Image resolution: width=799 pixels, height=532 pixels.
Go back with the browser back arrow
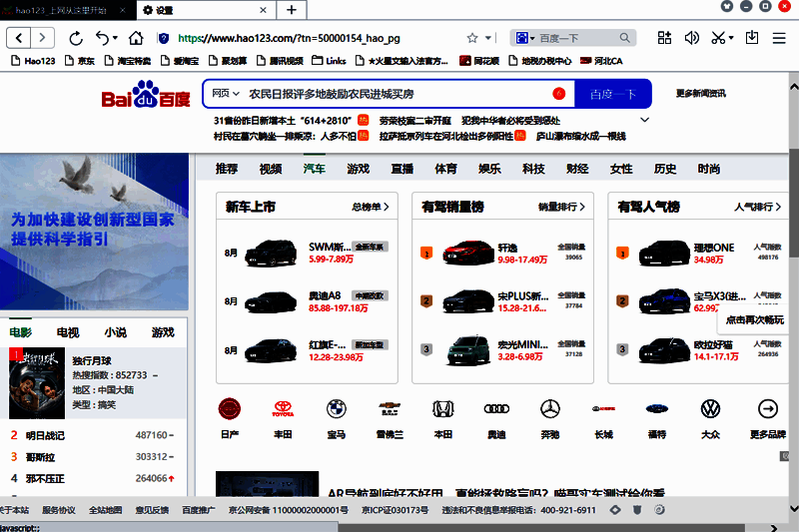[19, 38]
